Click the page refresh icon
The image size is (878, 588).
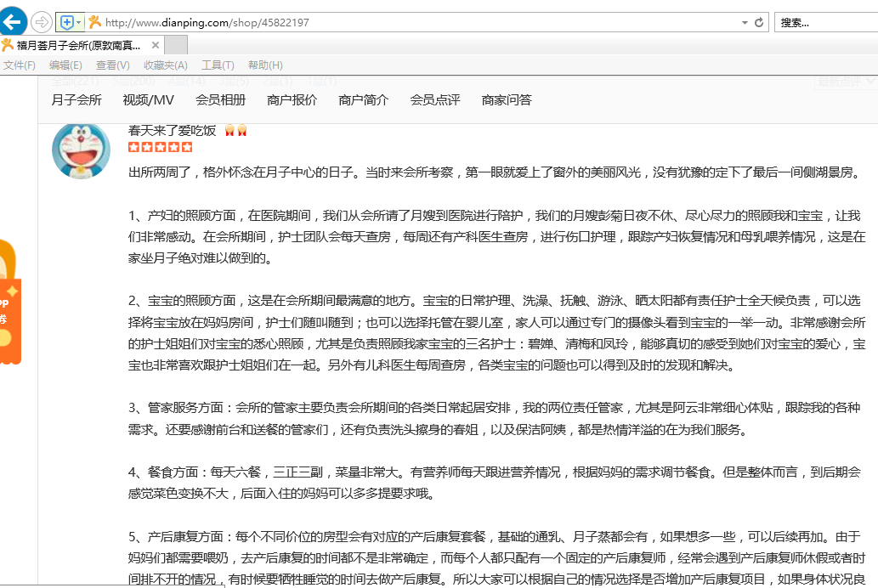click(x=759, y=22)
